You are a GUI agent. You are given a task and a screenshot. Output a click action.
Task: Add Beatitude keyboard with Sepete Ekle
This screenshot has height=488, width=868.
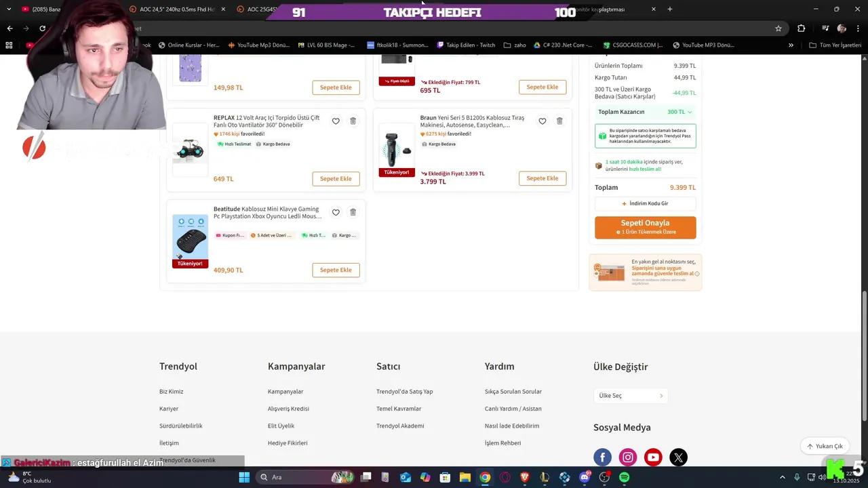click(x=336, y=270)
